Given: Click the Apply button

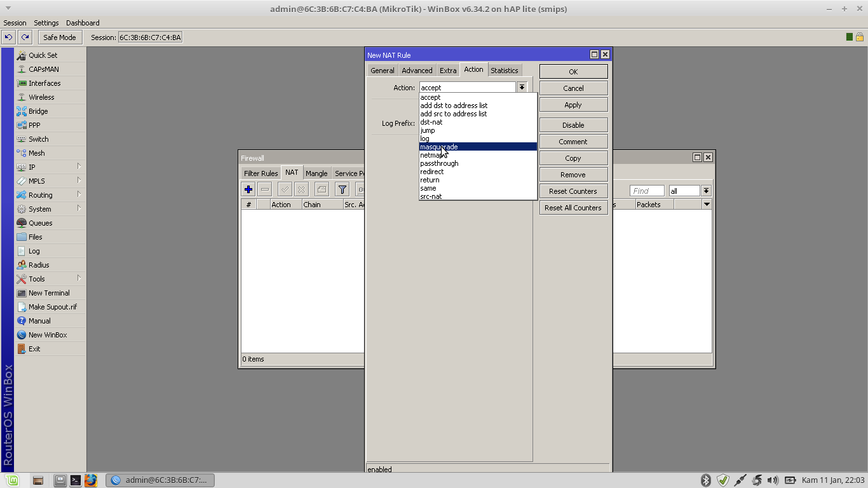Looking at the screenshot, I should [573, 104].
